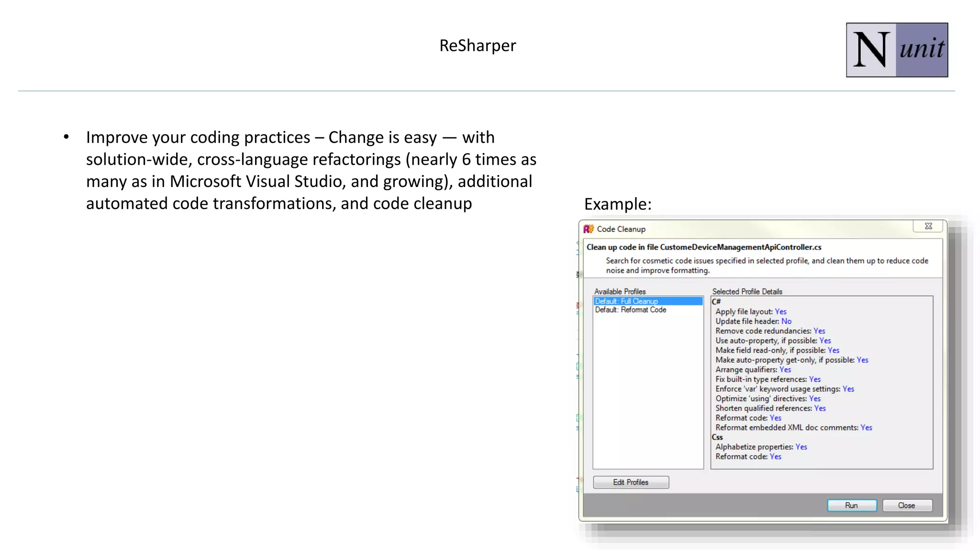Click 'Make field read-only, if possible' entry

coord(777,350)
